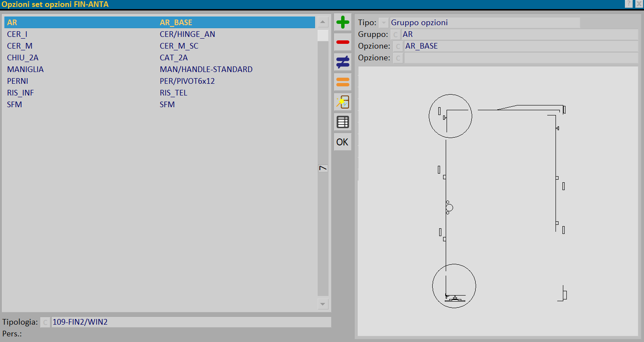Select the MANIGLIA row in list
The width and height of the screenshot is (644, 342).
pyautogui.click(x=160, y=69)
